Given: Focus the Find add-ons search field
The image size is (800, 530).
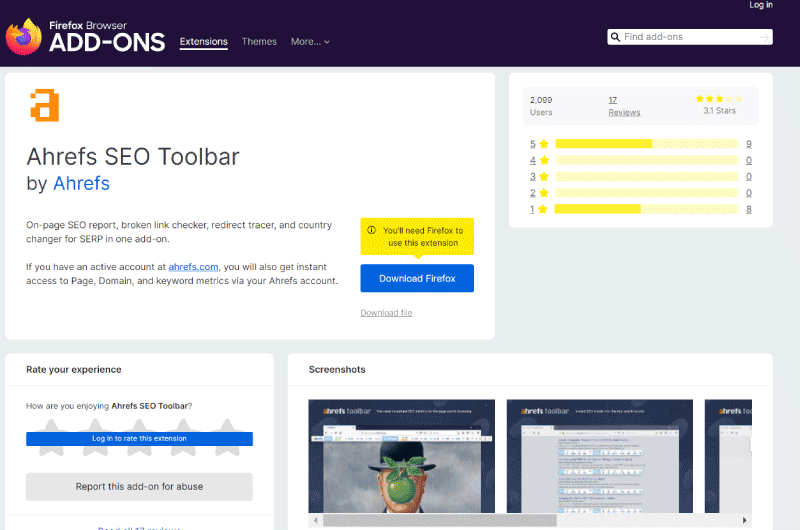Looking at the screenshot, I should [690, 37].
